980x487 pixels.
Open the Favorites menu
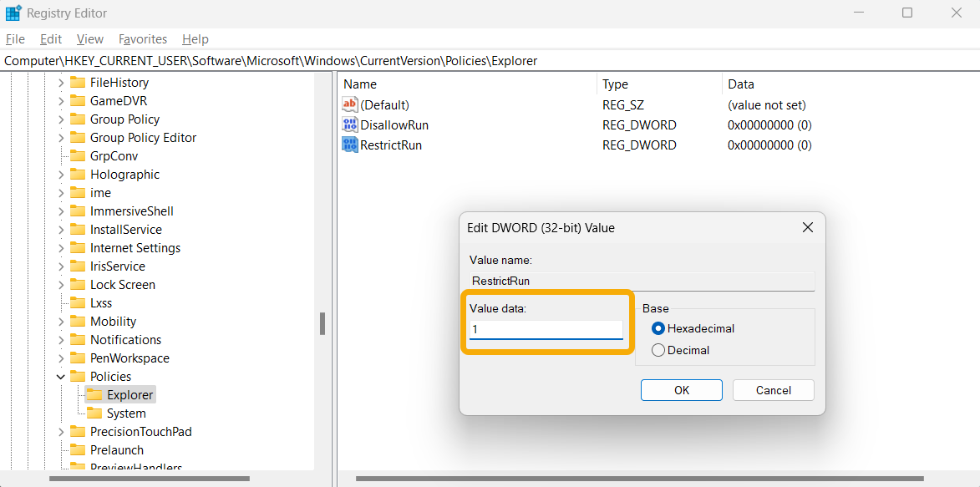142,38
